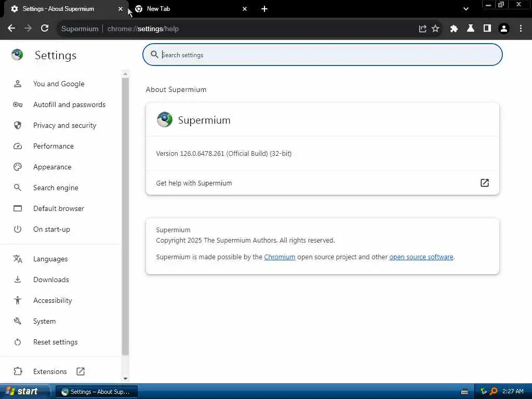Click the palette Appearance icon
The width and height of the screenshot is (532, 399).
(x=18, y=167)
